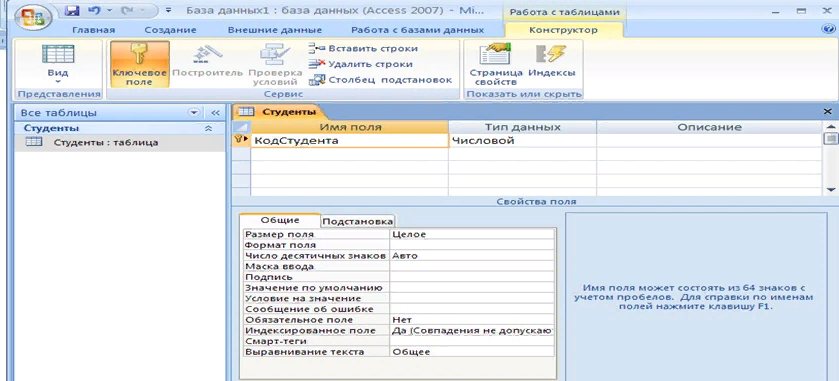Click the select-all corner of field grid
Screen dimensions: 839x381
point(242,127)
